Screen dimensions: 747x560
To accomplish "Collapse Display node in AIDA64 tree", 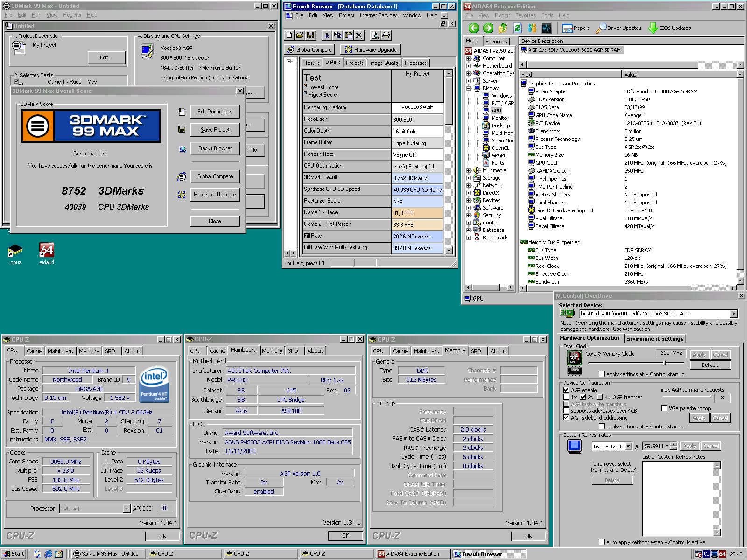I will [468, 88].
